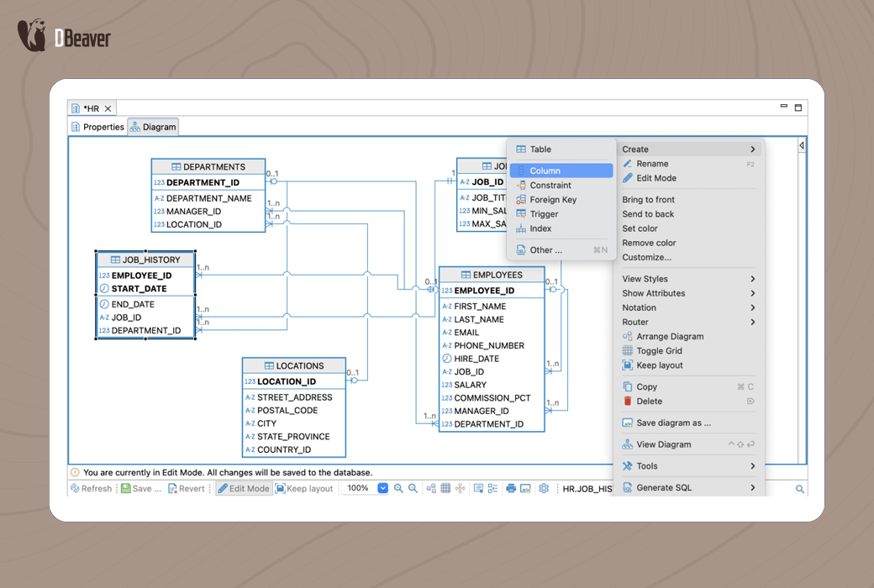Choose Set color in context menu
Viewport: 874px width, 588px height.
click(640, 228)
